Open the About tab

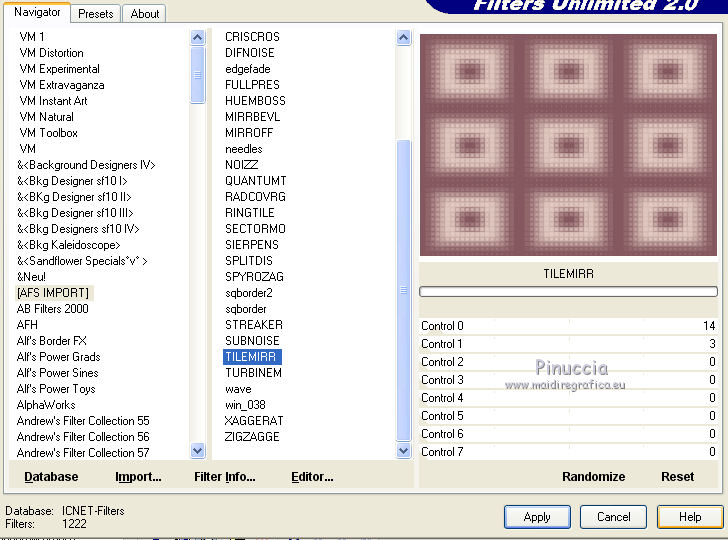click(x=144, y=13)
